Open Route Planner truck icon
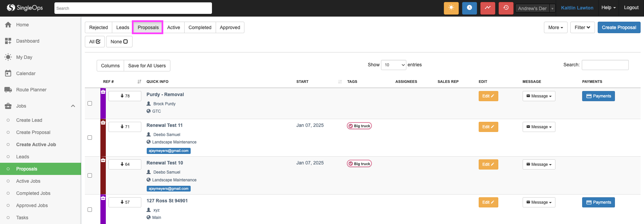The image size is (644, 224). point(8,90)
